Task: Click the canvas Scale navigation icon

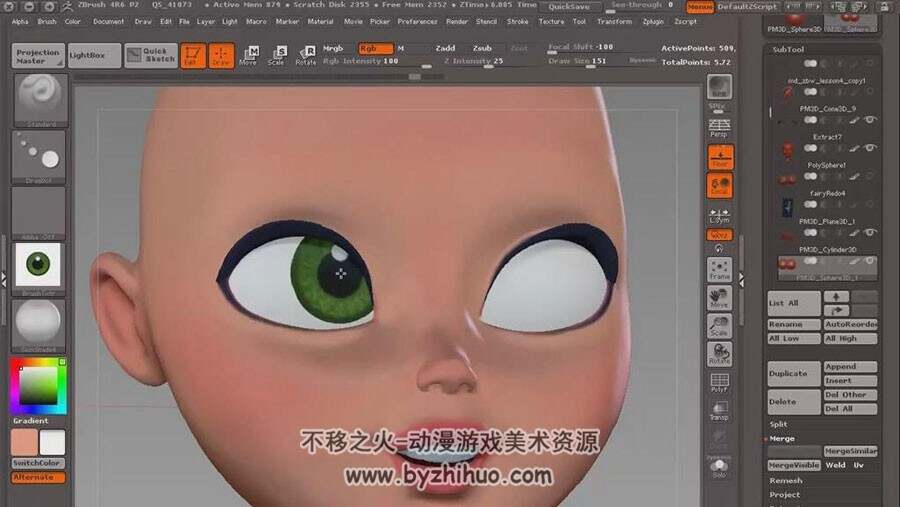Action: tap(719, 326)
